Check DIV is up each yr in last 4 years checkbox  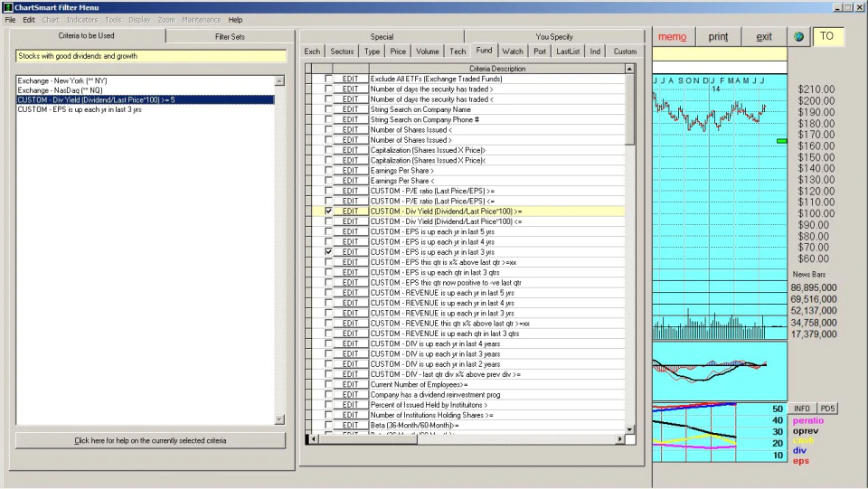click(329, 343)
